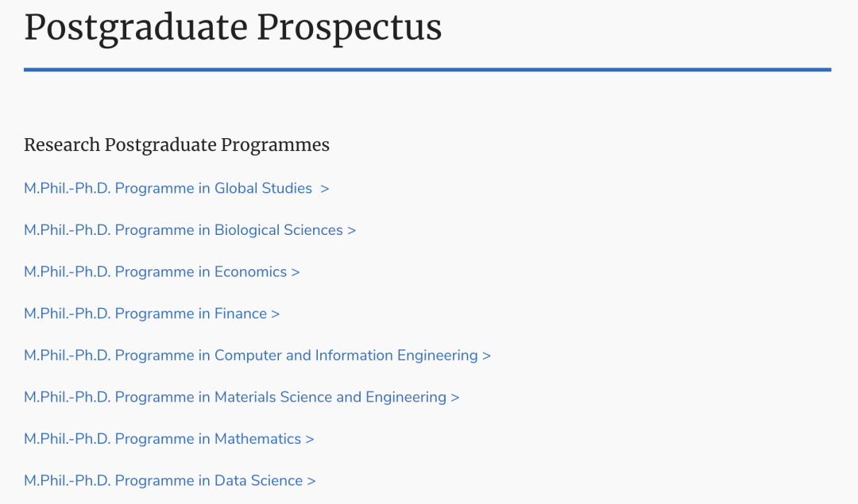The image size is (858, 504).
Task: Click the word Prospectus in the page title
Action: (349, 29)
